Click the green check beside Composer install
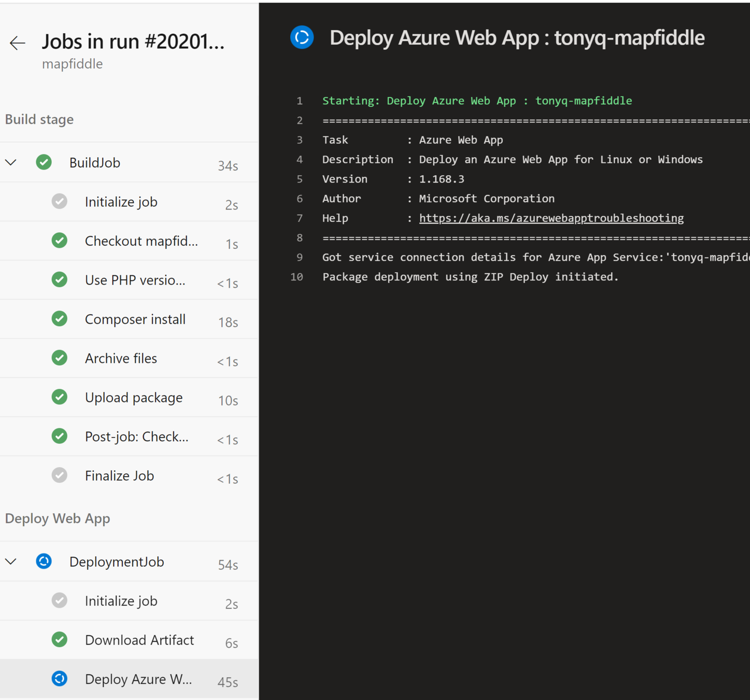 (x=60, y=319)
